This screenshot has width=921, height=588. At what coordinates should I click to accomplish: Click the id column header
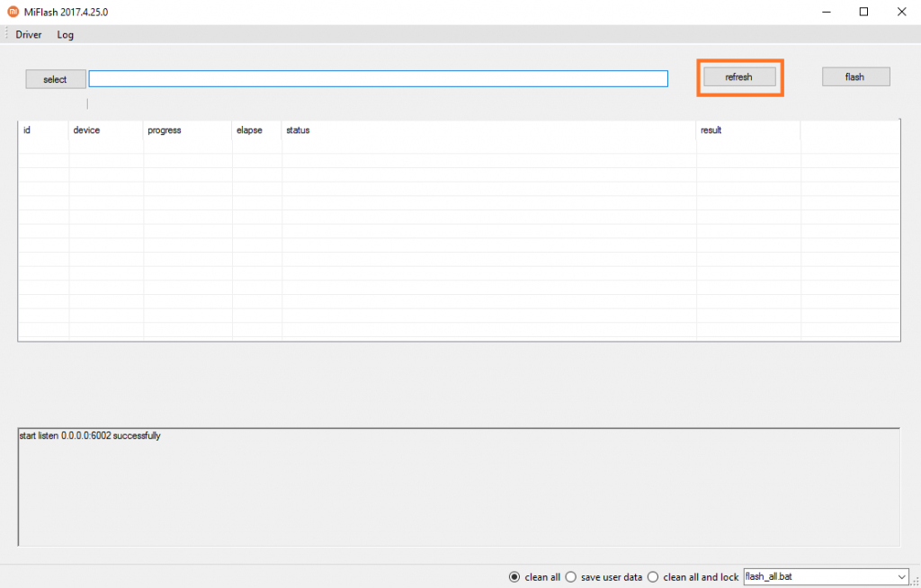point(43,130)
